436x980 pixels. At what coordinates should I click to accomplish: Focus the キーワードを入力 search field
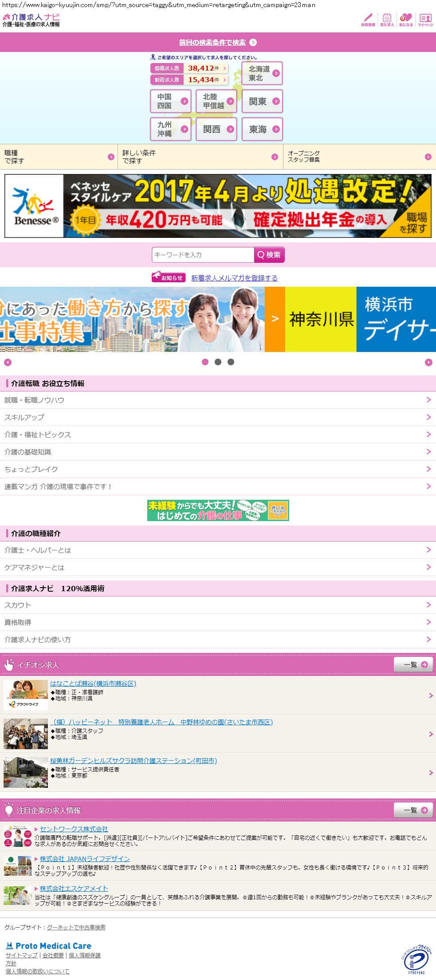(203, 255)
